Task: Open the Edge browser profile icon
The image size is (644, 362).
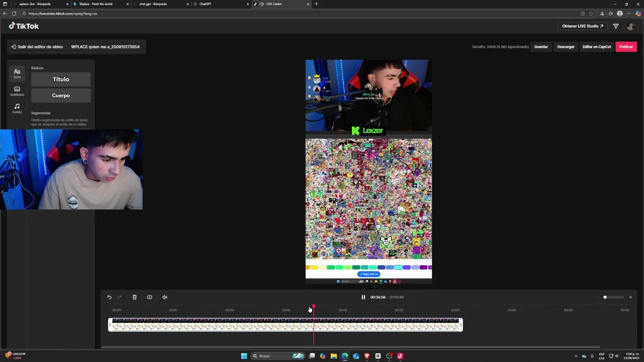Action: pos(620,14)
